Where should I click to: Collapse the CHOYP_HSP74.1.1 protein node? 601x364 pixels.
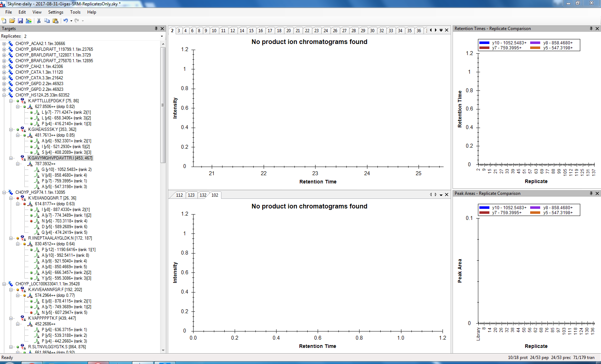pyautogui.click(x=4, y=192)
